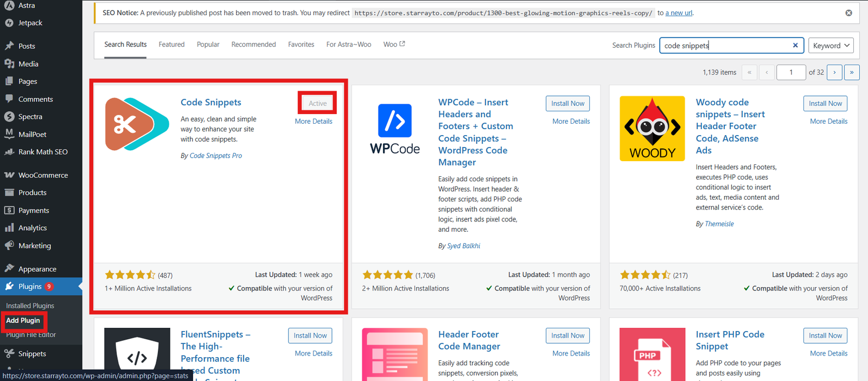
Task: Click the Code Snippets plugin logo
Action: 137,124
